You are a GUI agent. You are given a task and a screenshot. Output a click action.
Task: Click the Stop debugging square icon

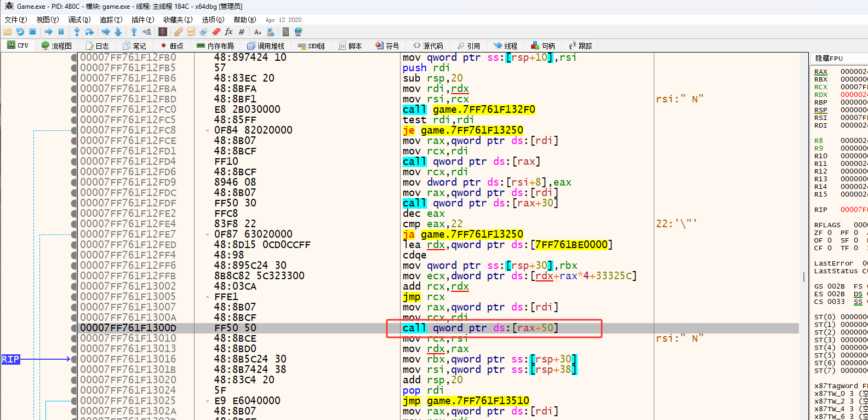coord(32,32)
